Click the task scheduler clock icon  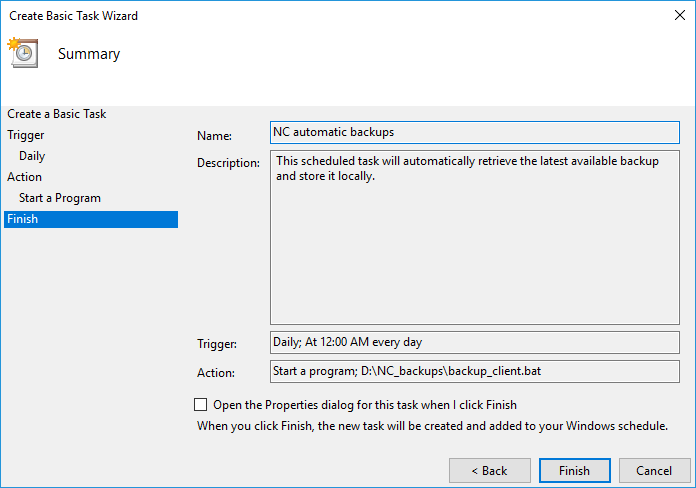point(23,52)
